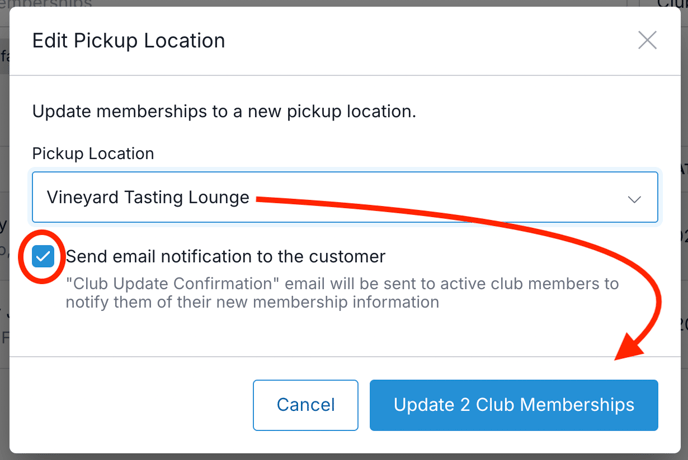The image size is (688, 460).
Task: Click the blue checkmark icon
Action: tap(43, 256)
